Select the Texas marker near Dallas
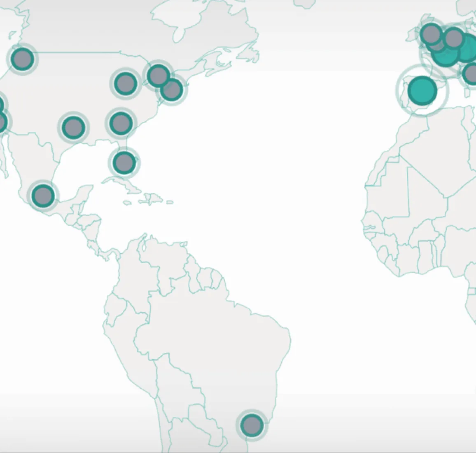476x453 pixels. (73, 127)
